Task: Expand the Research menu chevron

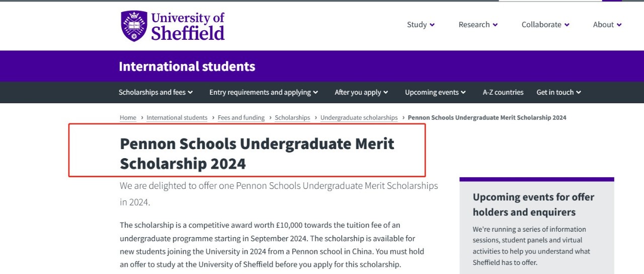Action: click(x=495, y=25)
